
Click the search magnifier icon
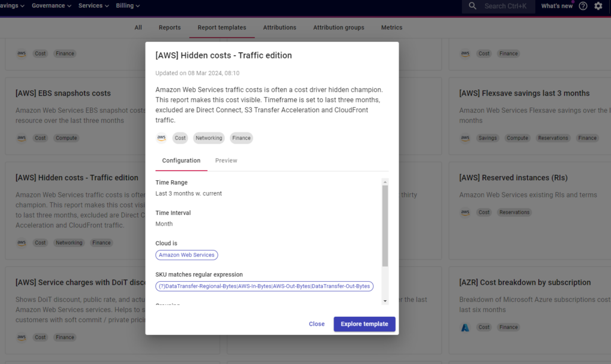[x=473, y=6]
